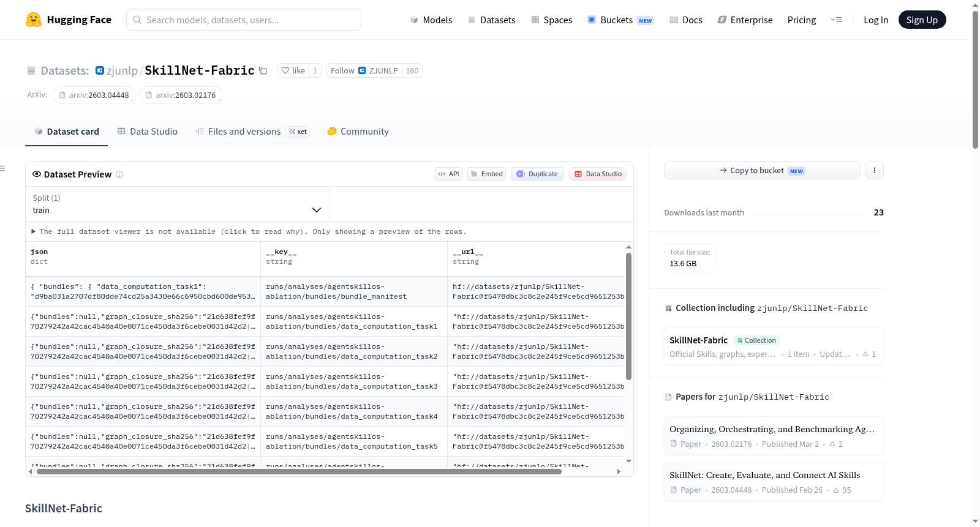The width and height of the screenshot is (980, 527).
Task: Open Datasets in the top navigation
Action: coord(491,20)
